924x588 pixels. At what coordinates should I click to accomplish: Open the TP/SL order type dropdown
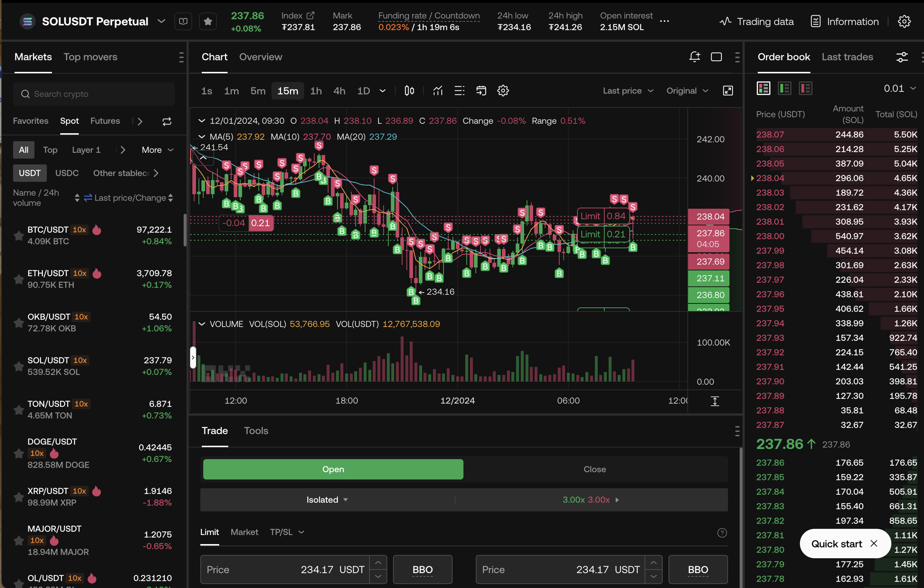[287, 532]
